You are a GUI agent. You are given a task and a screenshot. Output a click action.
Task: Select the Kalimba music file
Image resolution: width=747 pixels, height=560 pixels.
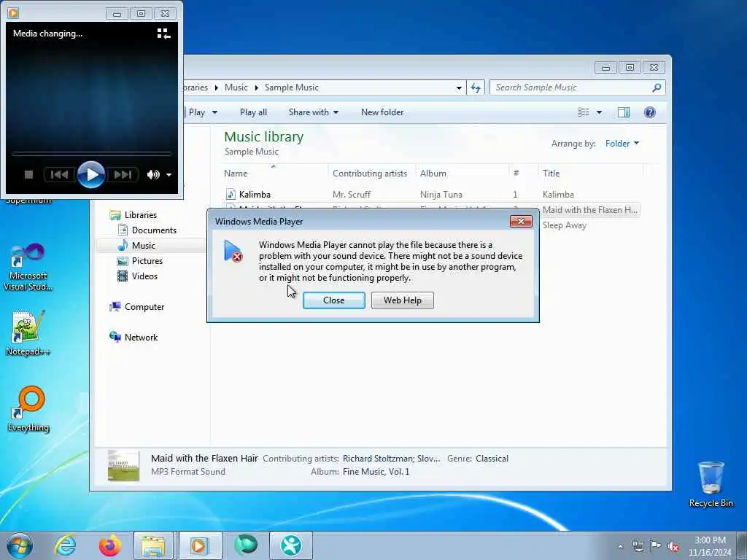tap(255, 195)
